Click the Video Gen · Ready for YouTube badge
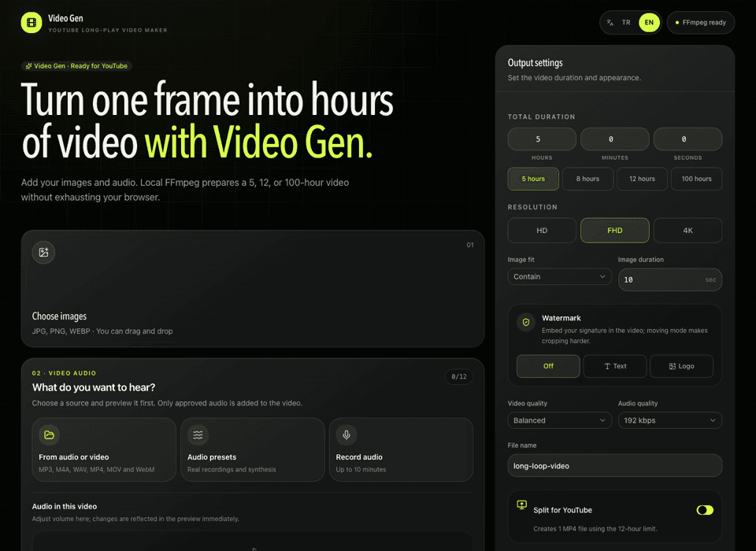The height and width of the screenshot is (551, 756). (x=76, y=66)
